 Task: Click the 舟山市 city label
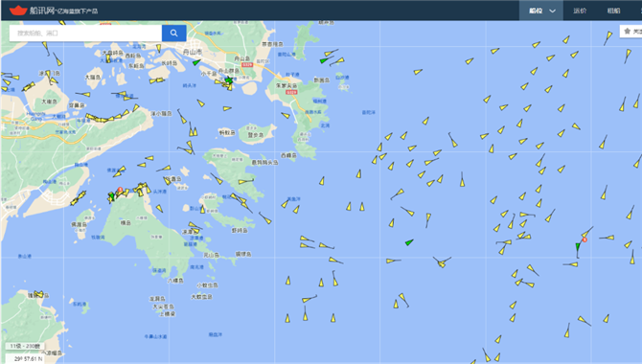click(x=192, y=52)
